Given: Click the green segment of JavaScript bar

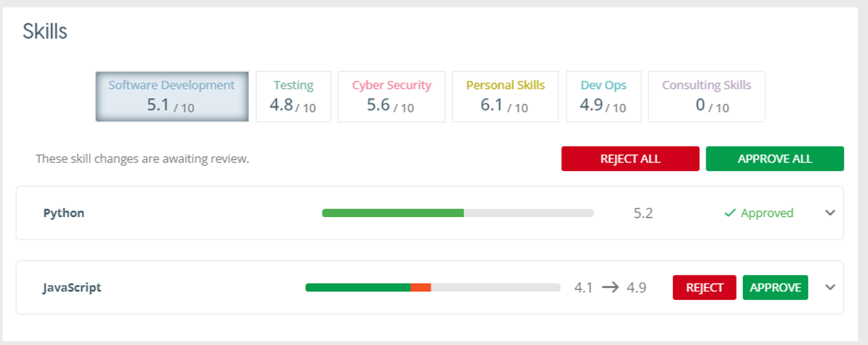Looking at the screenshot, I should [x=357, y=287].
